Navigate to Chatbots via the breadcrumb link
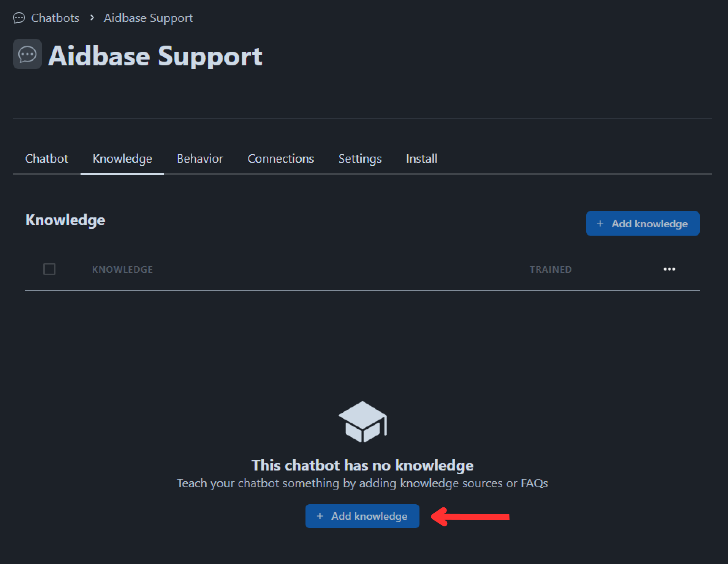This screenshot has height=564, width=728. 55,18
